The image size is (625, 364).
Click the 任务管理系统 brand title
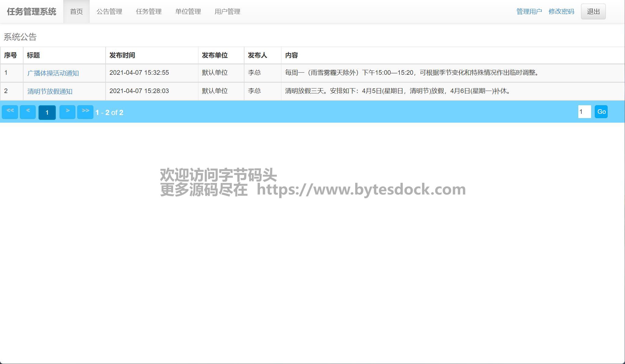[x=31, y=12]
